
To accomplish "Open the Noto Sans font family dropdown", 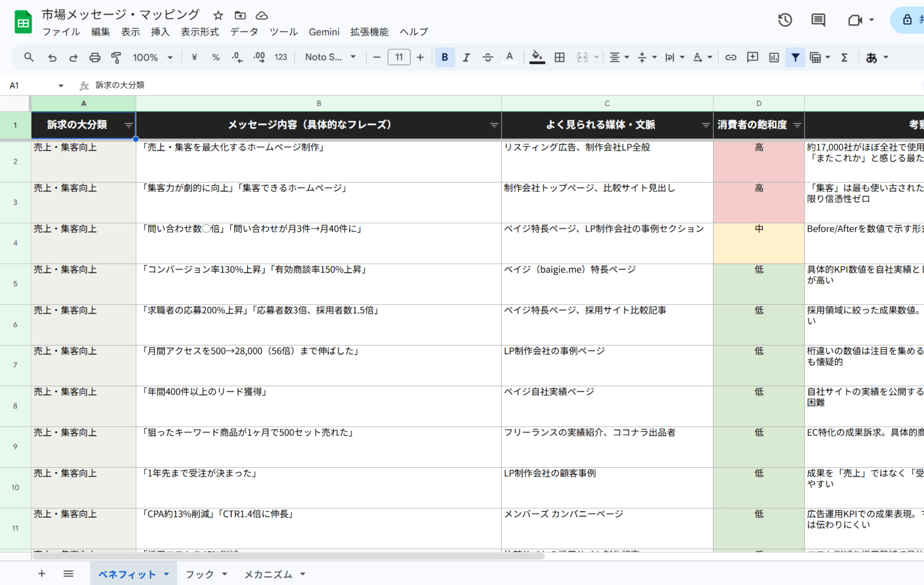I will [329, 57].
